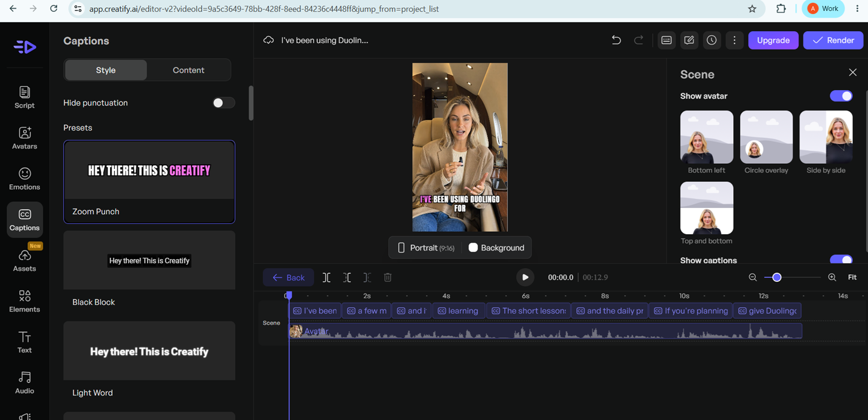Play the video preview
This screenshot has width=868, height=420.
pyautogui.click(x=525, y=277)
